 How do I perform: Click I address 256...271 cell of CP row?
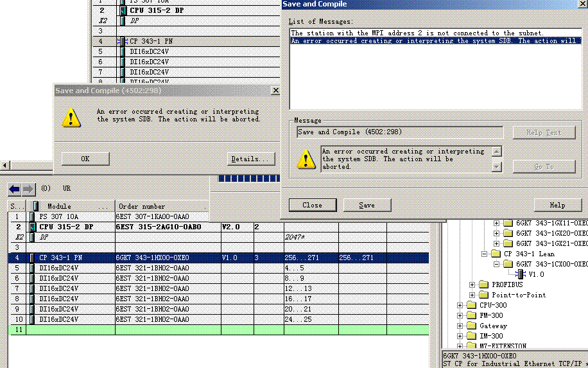(311, 258)
